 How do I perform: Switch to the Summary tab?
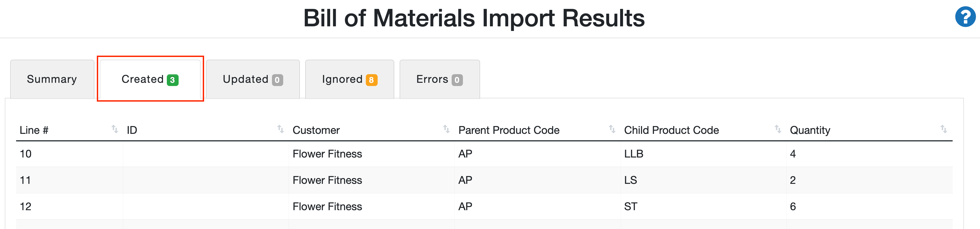52,79
